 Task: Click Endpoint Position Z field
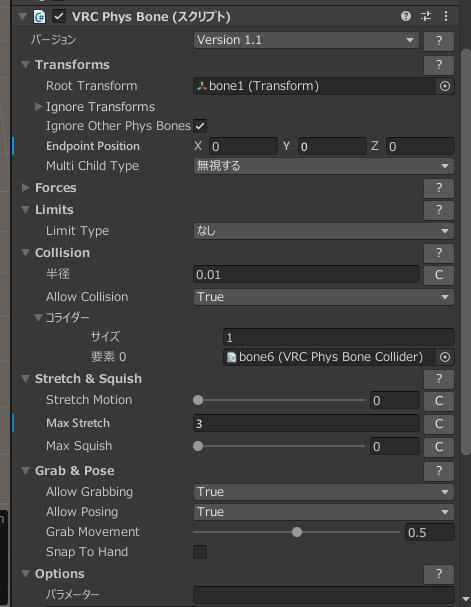click(x=420, y=146)
